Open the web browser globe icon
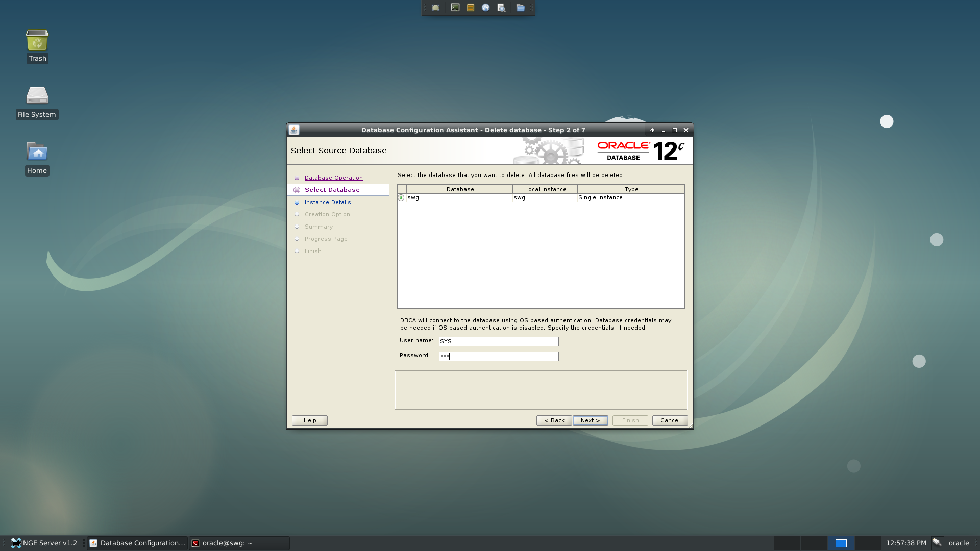This screenshot has height=551, width=980. click(x=486, y=8)
